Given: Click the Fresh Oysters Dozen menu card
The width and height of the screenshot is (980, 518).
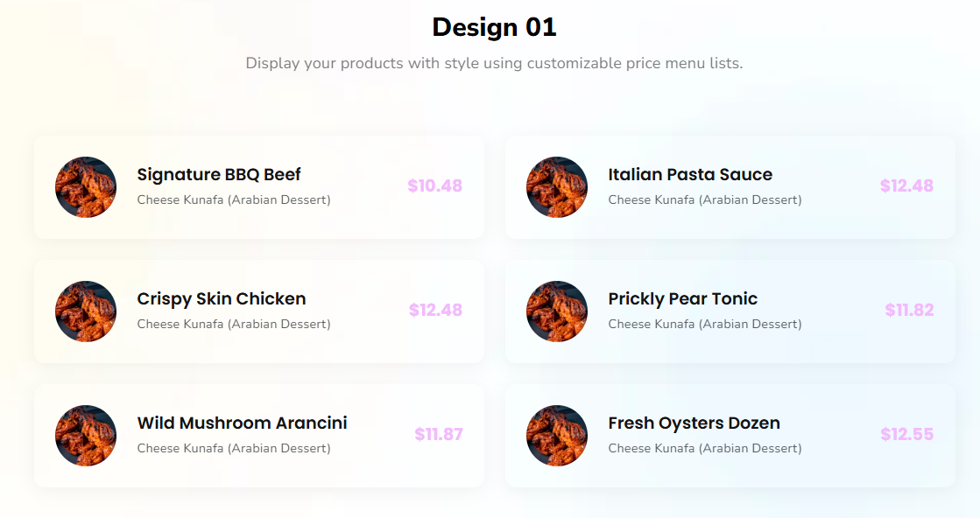Looking at the screenshot, I should (x=730, y=436).
